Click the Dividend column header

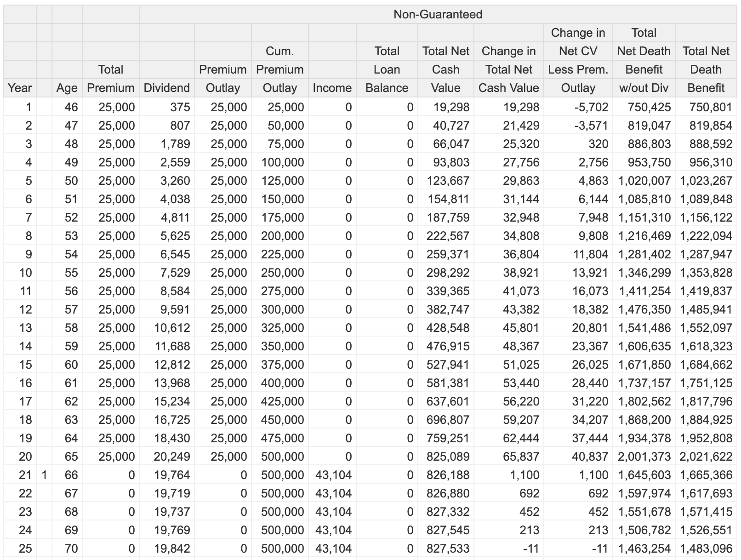click(167, 88)
